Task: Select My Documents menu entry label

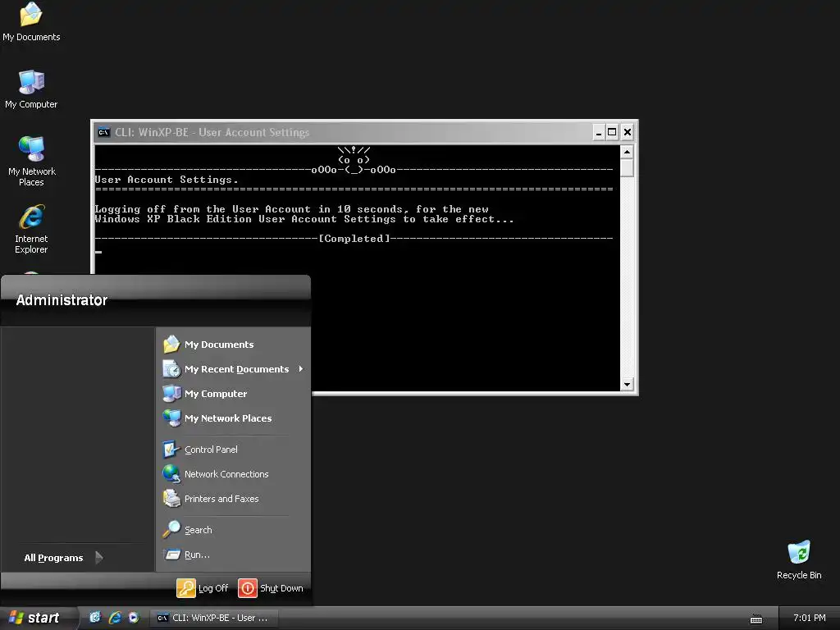Action: point(219,345)
